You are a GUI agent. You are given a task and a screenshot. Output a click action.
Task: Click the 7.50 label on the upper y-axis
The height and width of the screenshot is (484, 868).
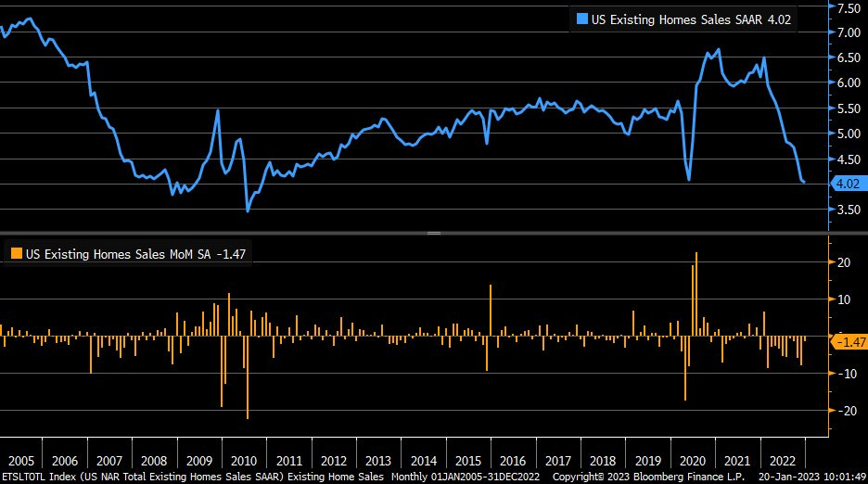[x=849, y=8]
